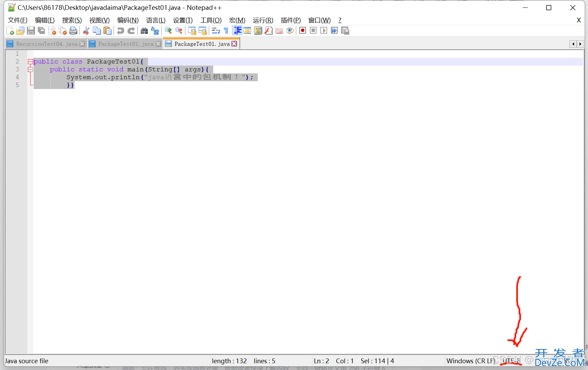The image size is (588, 370).
Task: Show the Document Map panel icon
Action: 258,31
